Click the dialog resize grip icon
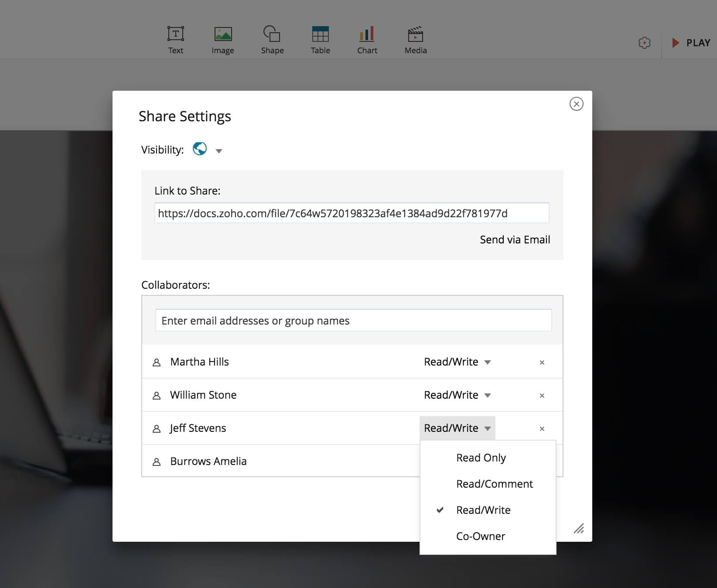Viewport: 717px width, 588px height. (579, 529)
